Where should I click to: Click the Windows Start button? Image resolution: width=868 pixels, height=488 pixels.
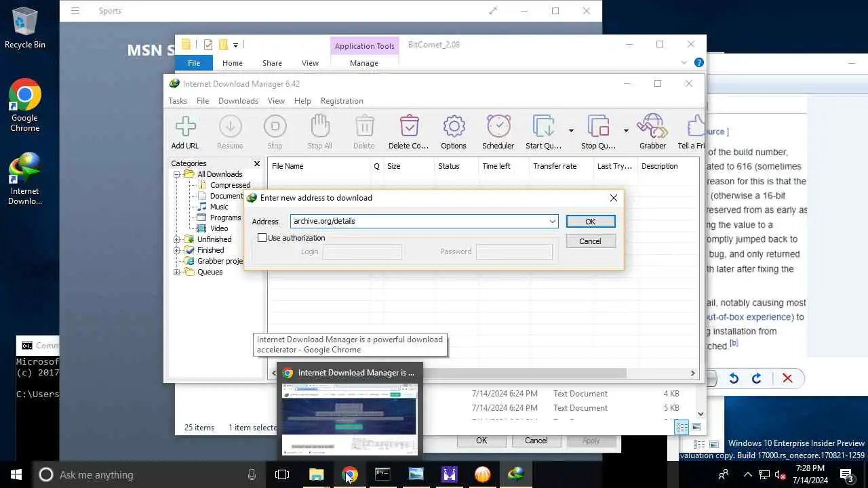(16, 474)
